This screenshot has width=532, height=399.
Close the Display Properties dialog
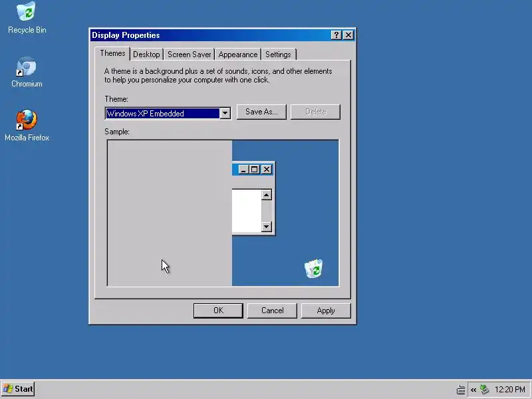pyautogui.click(x=348, y=35)
